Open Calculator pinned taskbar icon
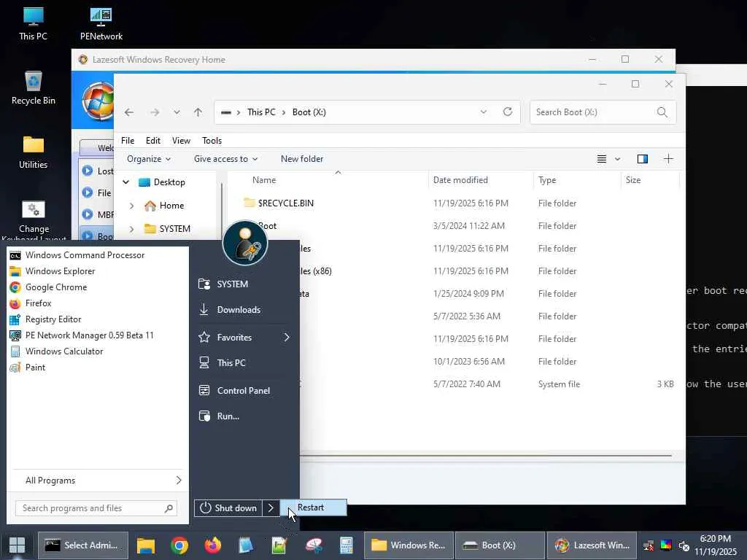747x560 pixels. click(x=346, y=545)
